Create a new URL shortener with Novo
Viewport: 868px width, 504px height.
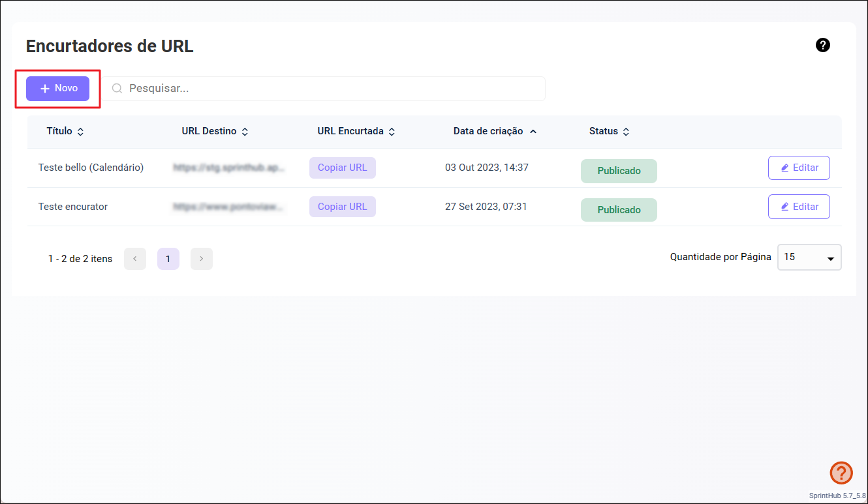58,89
